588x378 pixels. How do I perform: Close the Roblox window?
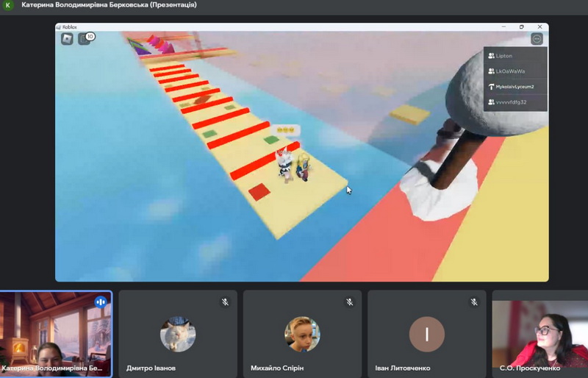pyautogui.click(x=539, y=26)
